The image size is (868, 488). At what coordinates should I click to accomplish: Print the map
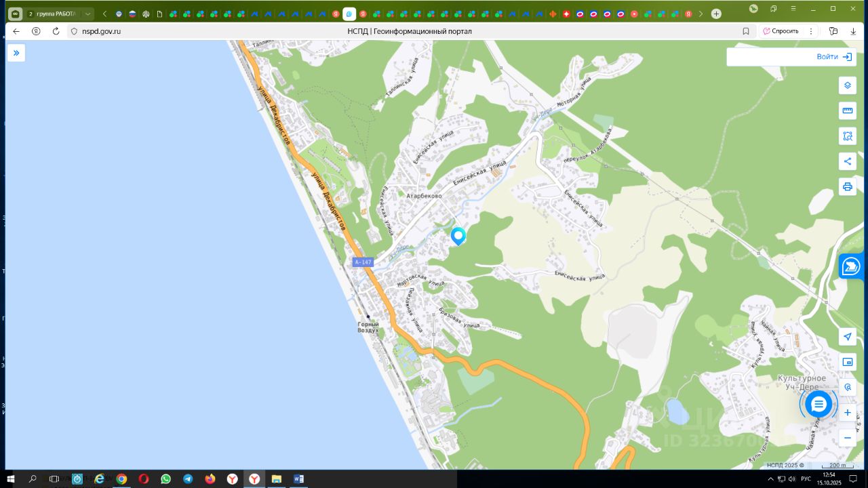click(847, 186)
